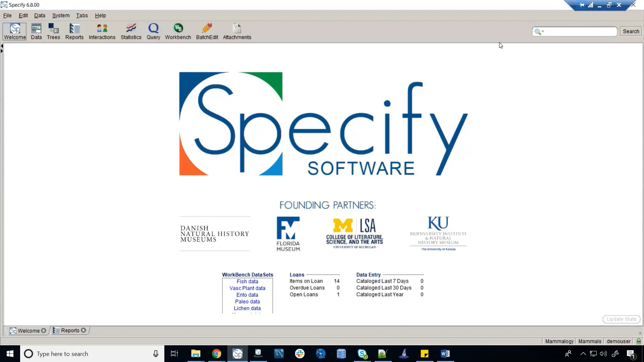Viewport: 644px width, 362px height.
Task: Launch the Query builder
Action: click(x=153, y=32)
